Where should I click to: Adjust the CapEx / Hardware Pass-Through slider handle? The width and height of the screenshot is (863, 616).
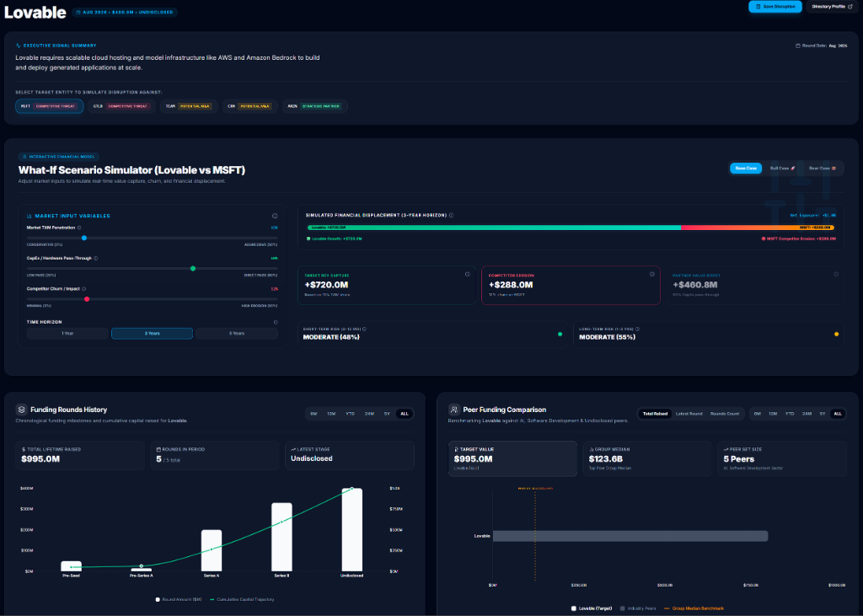[x=193, y=269]
